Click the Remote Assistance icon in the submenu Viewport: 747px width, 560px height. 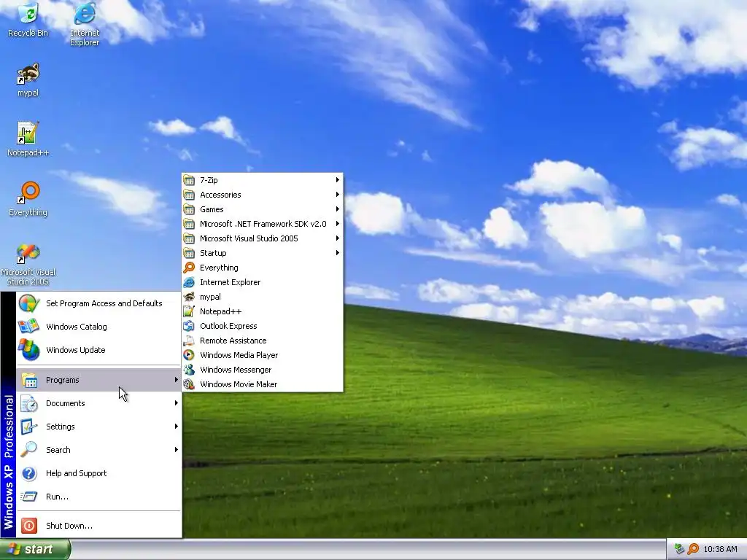tap(189, 341)
